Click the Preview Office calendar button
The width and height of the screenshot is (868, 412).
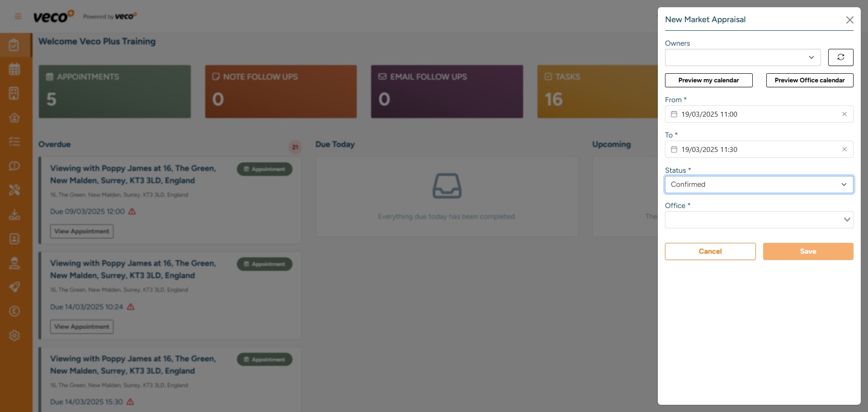(x=809, y=80)
